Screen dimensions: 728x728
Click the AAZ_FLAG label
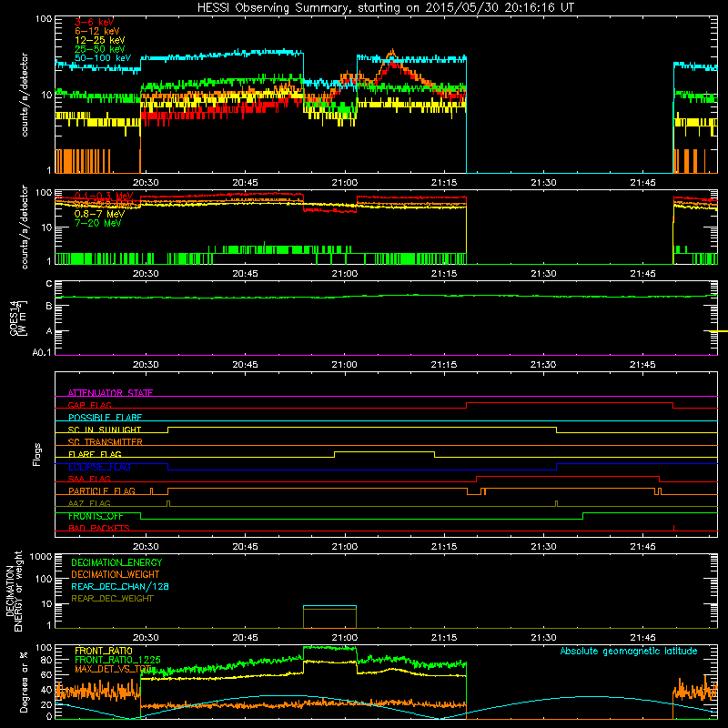pyautogui.click(x=89, y=503)
